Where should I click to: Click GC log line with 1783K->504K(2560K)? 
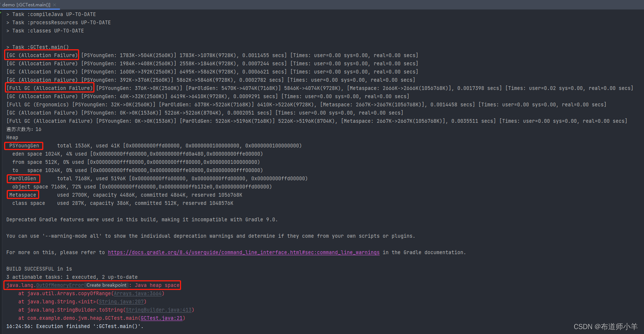tap(212, 56)
